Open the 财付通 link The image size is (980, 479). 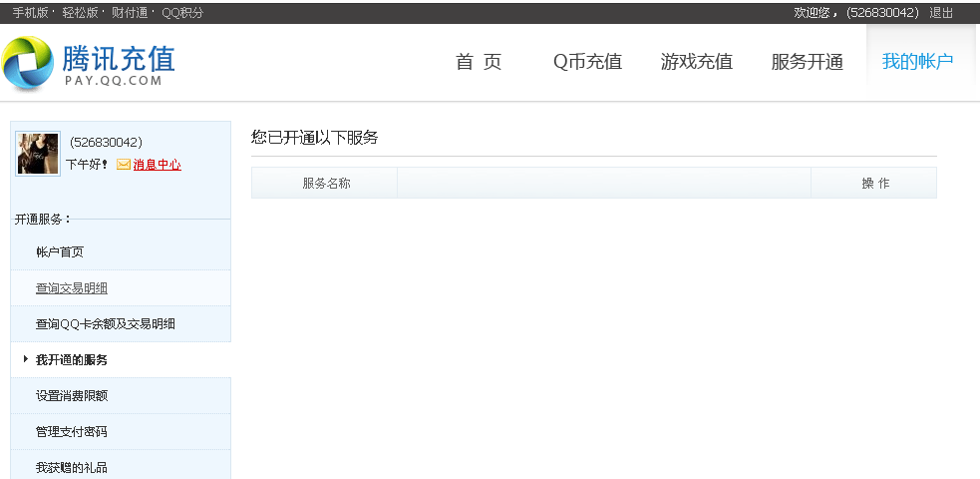click(x=130, y=13)
